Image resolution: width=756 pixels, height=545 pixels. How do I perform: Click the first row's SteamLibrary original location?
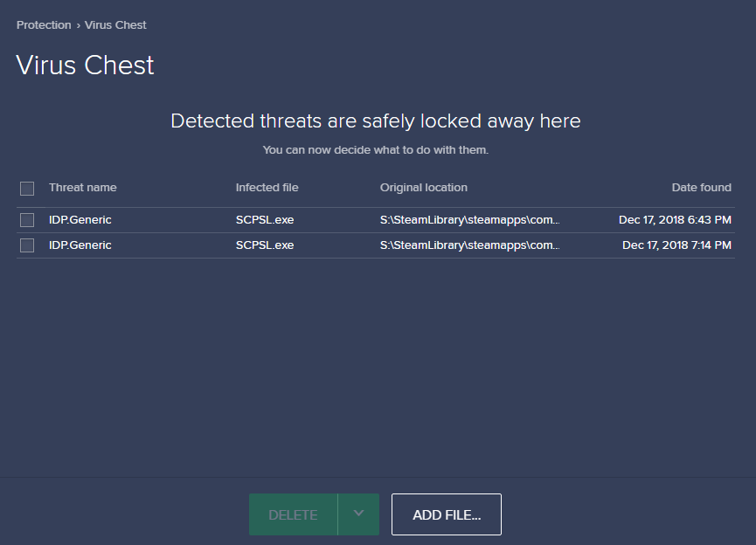[469, 220]
